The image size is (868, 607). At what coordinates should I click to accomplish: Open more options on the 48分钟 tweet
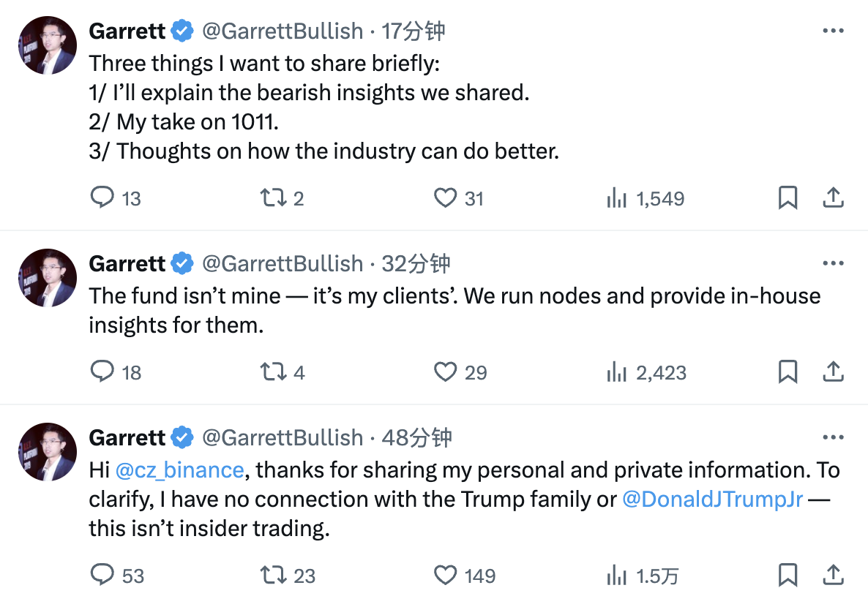pos(834,437)
